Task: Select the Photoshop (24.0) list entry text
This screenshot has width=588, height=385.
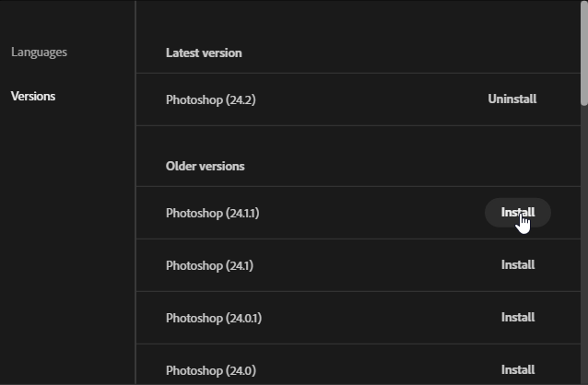Action: click(x=210, y=370)
